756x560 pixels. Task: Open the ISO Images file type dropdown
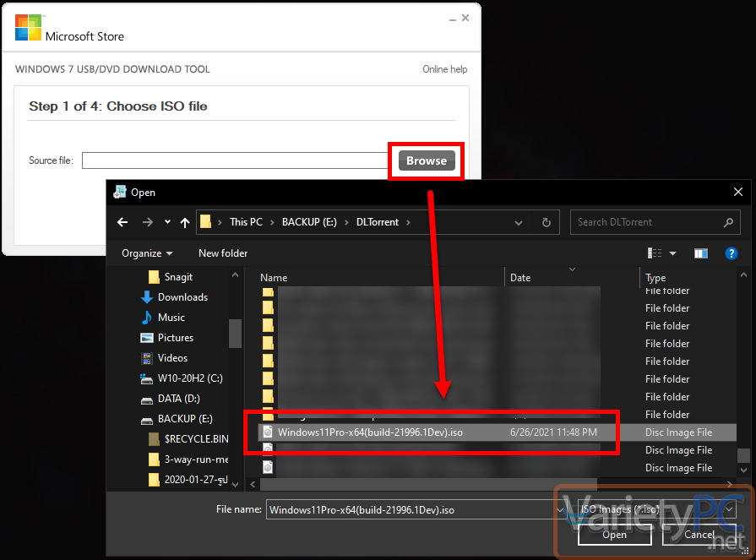pyautogui.click(x=656, y=509)
